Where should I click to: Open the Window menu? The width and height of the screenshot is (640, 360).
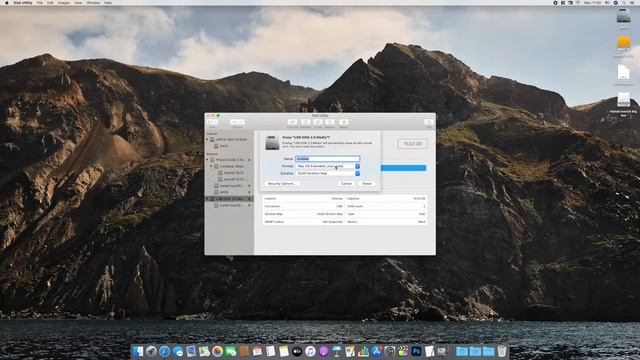[93, 3]
